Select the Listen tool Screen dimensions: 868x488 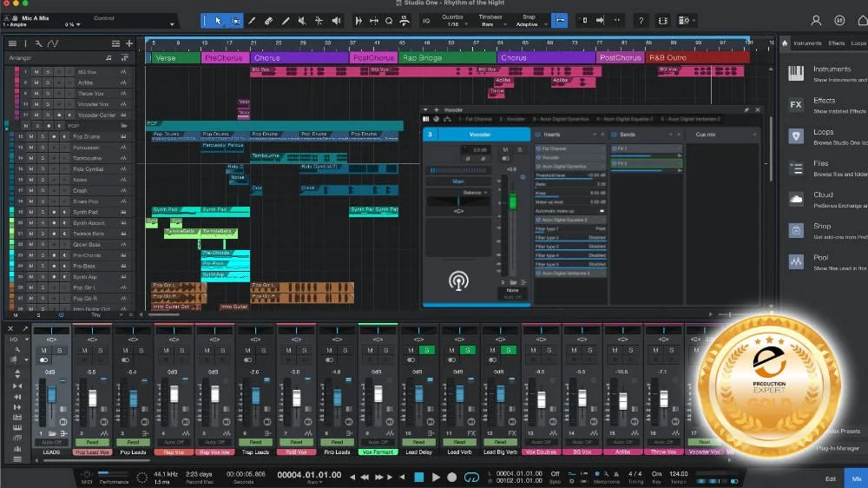pos(336,21)
